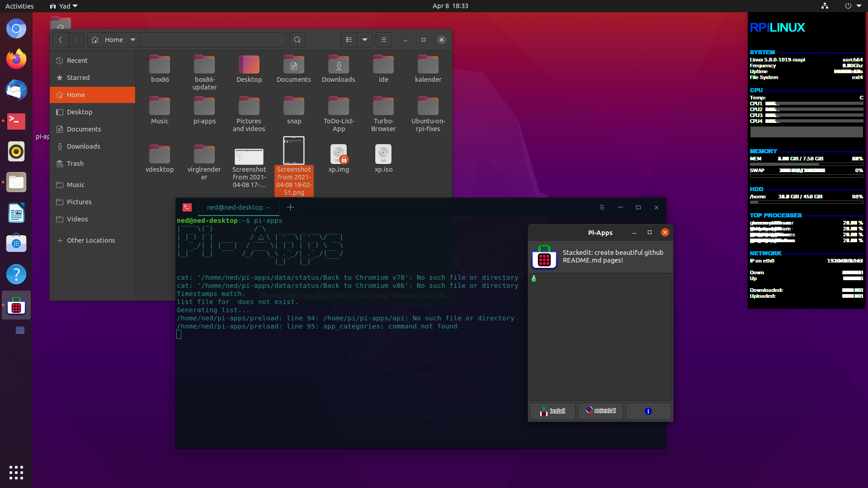868x488 pixels.
Task: Expand the Home path breadcrumb dropdown
Action: [133, 39]
